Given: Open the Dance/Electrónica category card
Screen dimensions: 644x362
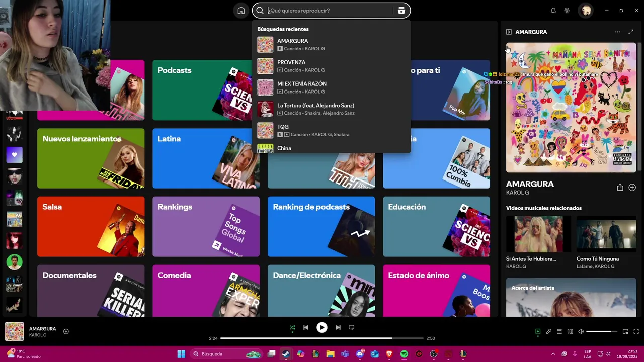Looking at the screenshot, I should click(x=321, y=291).
